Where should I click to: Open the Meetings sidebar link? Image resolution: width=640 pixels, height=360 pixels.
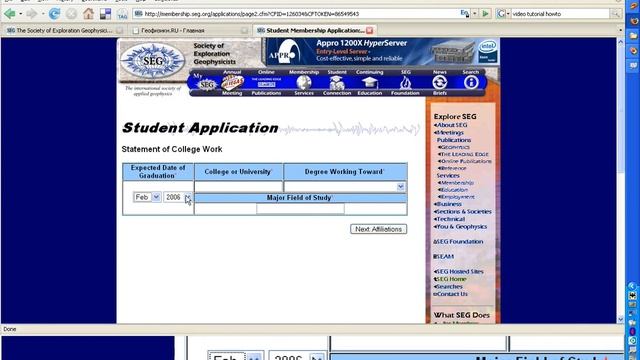click(449, 133)
